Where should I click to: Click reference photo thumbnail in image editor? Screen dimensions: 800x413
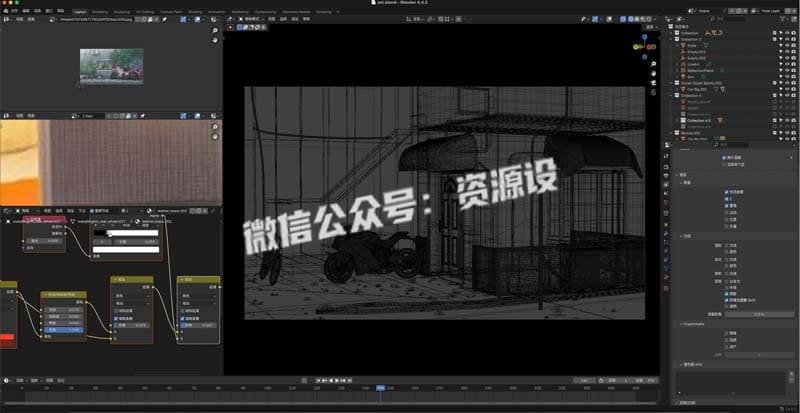(x=111, y=66)
